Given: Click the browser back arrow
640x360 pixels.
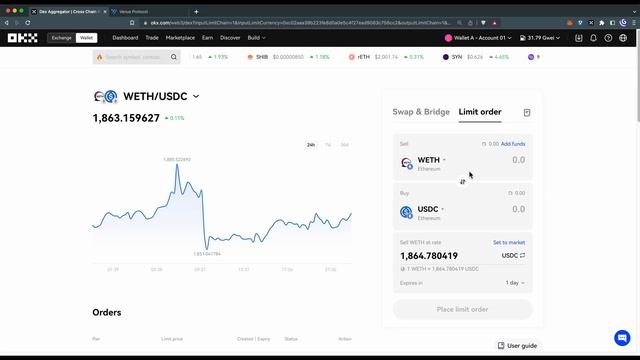Looking at the screenshot, I should pos(7,23).
